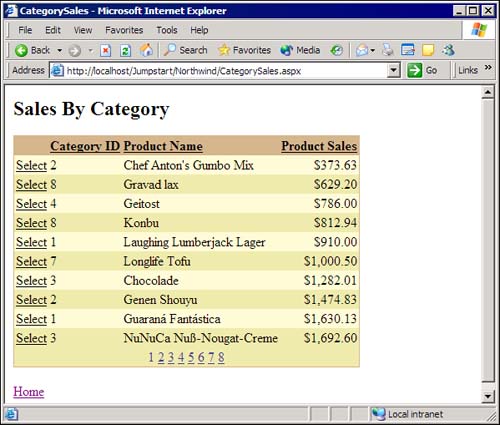Click the Mail envelope icon

362,50
